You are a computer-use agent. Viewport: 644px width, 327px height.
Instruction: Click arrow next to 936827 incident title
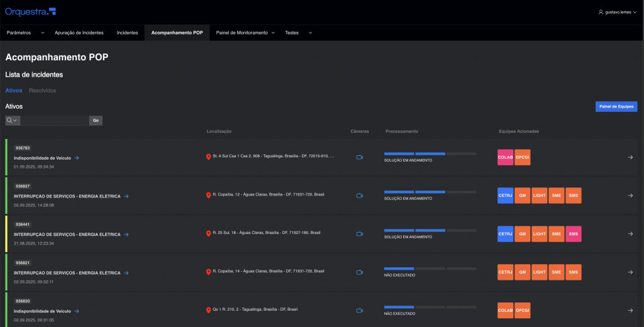(x=126, y=196)
